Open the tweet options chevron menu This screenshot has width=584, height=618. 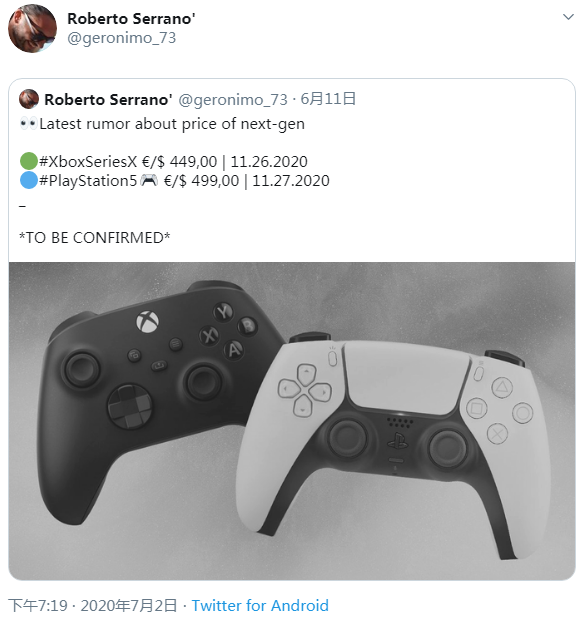coord(568,17)
